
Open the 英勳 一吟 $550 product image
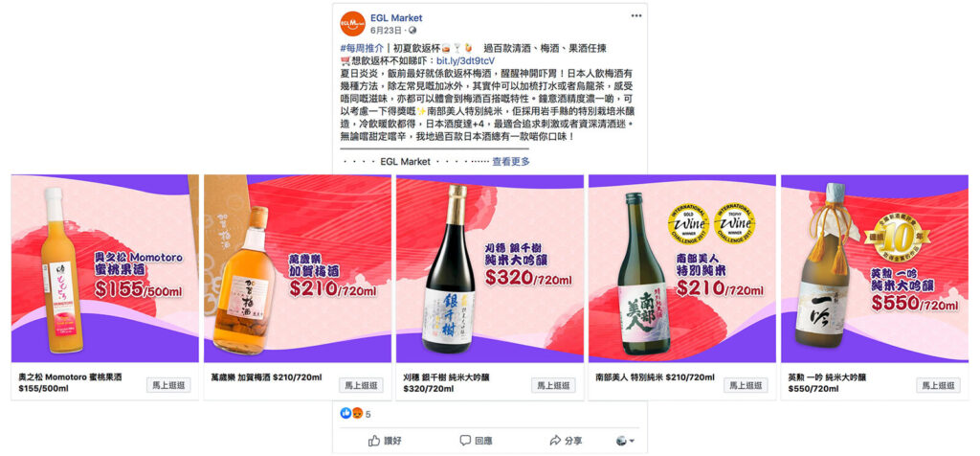pos(875,268)
